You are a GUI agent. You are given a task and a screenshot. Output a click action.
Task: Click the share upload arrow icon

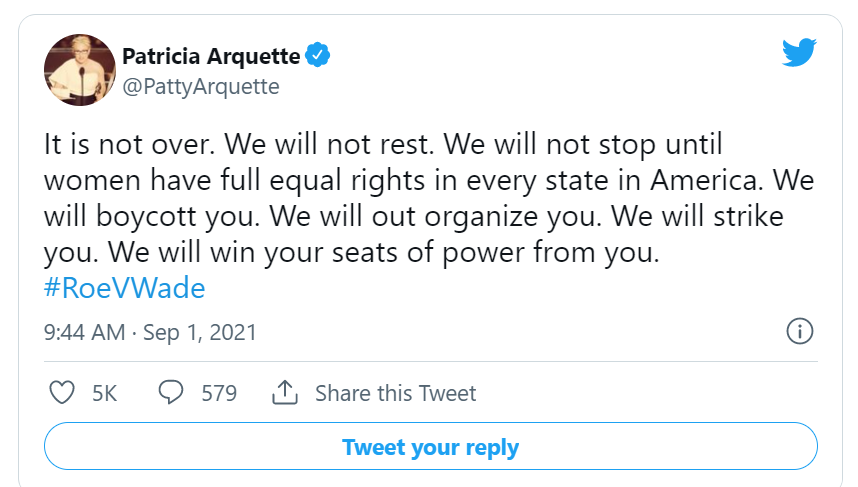[x=285, y=393]
